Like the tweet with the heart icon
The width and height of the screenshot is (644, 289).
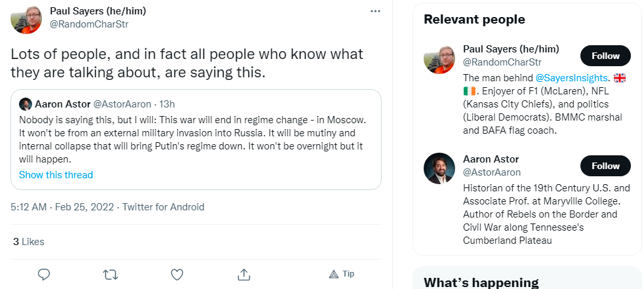pos(177,274)
